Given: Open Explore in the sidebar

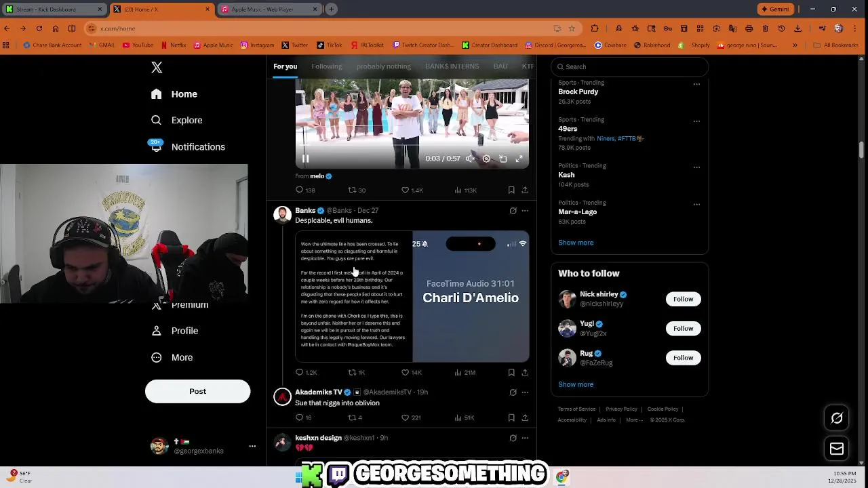Looking at the screenshot, I should tap(177, 120).
